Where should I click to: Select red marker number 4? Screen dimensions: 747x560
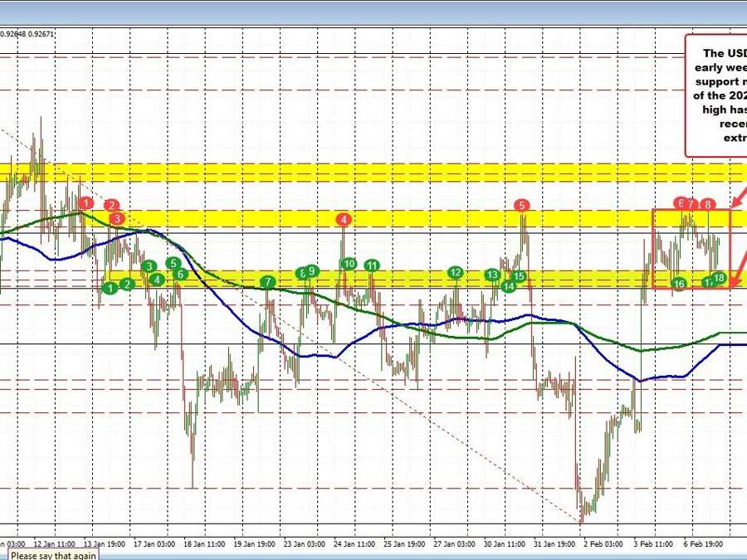344,220
